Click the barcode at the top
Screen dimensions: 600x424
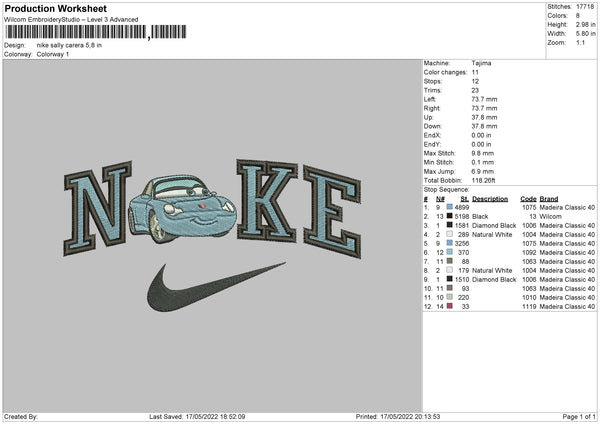95,32
